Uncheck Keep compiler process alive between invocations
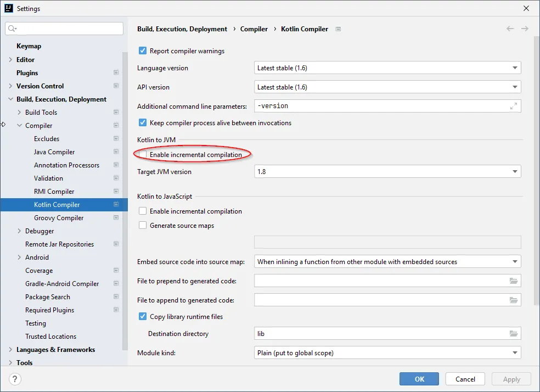This screenshot has height=392, width=540. tap(142, 122)
